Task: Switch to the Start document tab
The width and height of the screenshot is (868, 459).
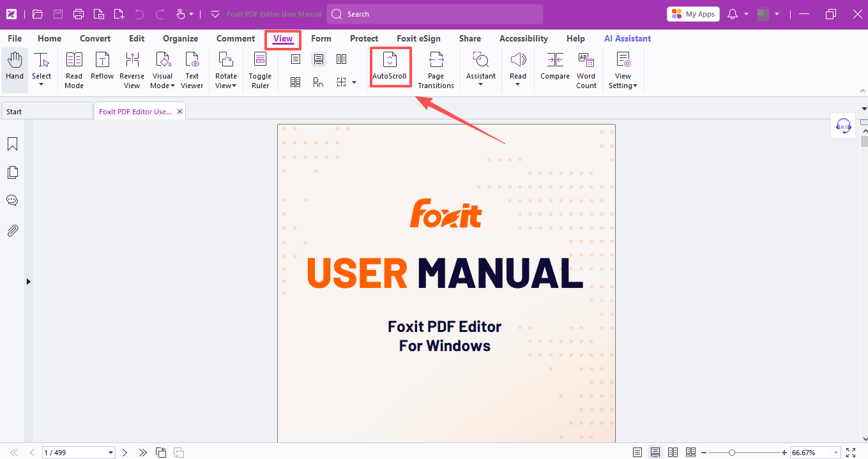Action: tap(47, 112)
